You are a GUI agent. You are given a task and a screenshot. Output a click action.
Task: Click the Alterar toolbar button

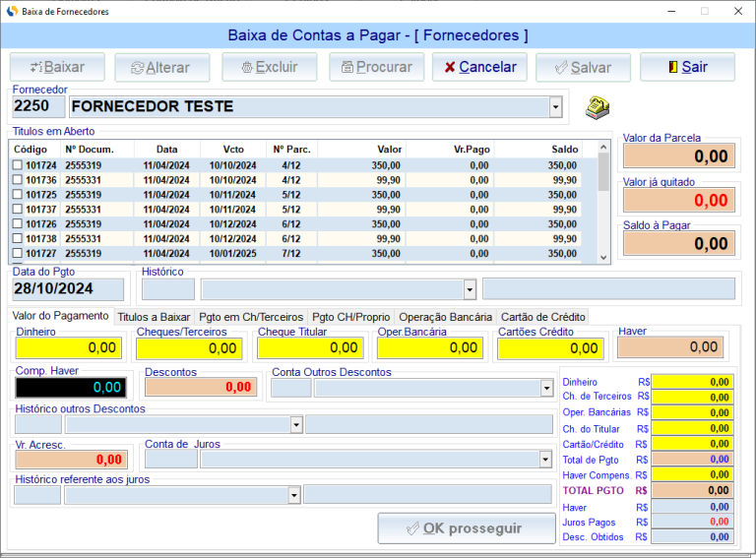coord(162,67)
